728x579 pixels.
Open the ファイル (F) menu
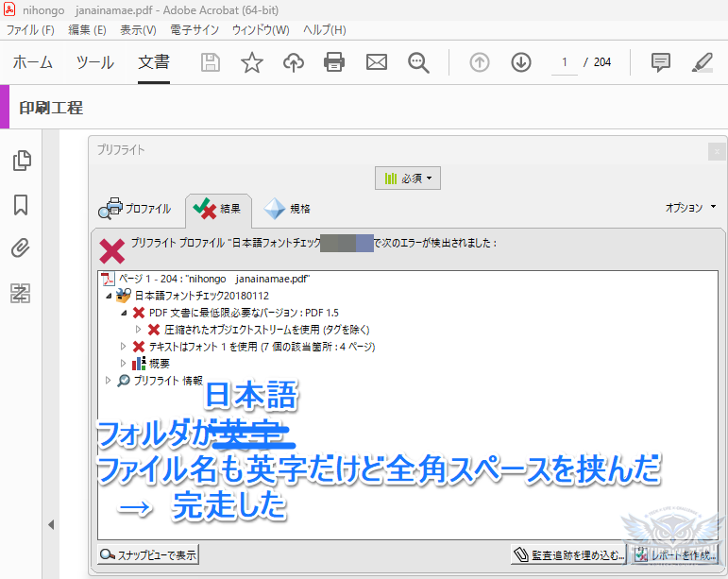[30, 30]
